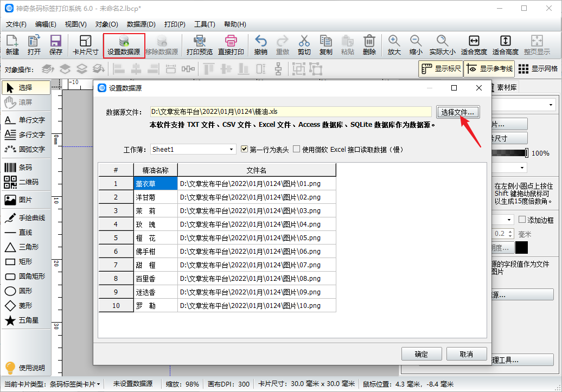Toggle 显示标尺 ruler display
Viewport: 562px width, 392px height.
tap(441, 69)
